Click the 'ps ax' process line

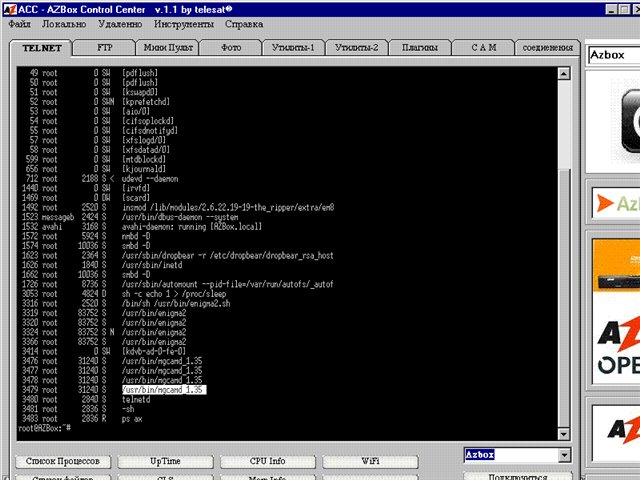click(x=132, y=419)
